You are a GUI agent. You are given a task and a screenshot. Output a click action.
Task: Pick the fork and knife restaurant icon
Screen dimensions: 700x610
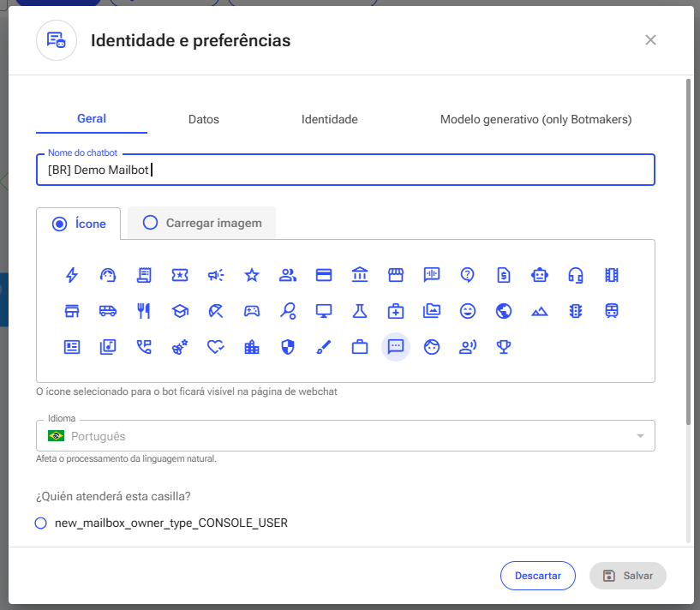coord(144,311)
